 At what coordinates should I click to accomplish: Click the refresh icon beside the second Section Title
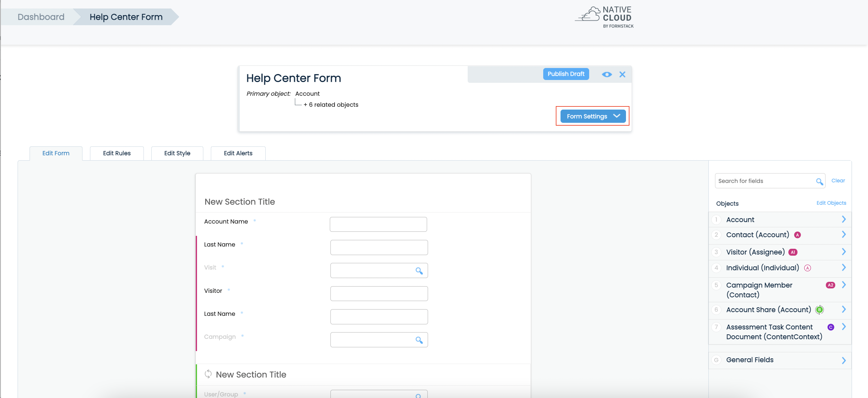click(209, 374)
